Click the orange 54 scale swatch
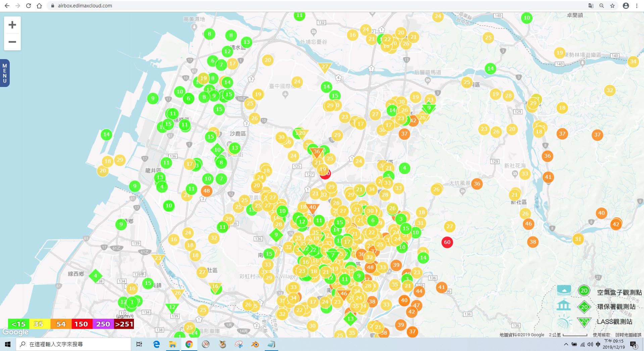The height and width of the screenshot is (351, 644). pos(61,324)
